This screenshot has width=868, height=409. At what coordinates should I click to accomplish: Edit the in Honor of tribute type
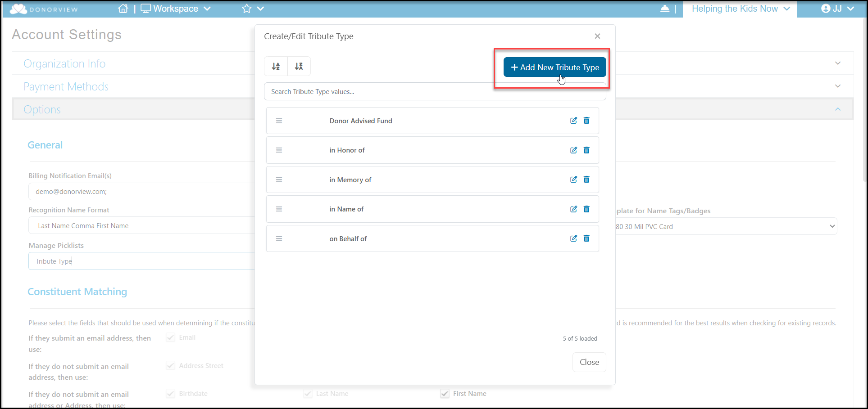click(573, 150)
